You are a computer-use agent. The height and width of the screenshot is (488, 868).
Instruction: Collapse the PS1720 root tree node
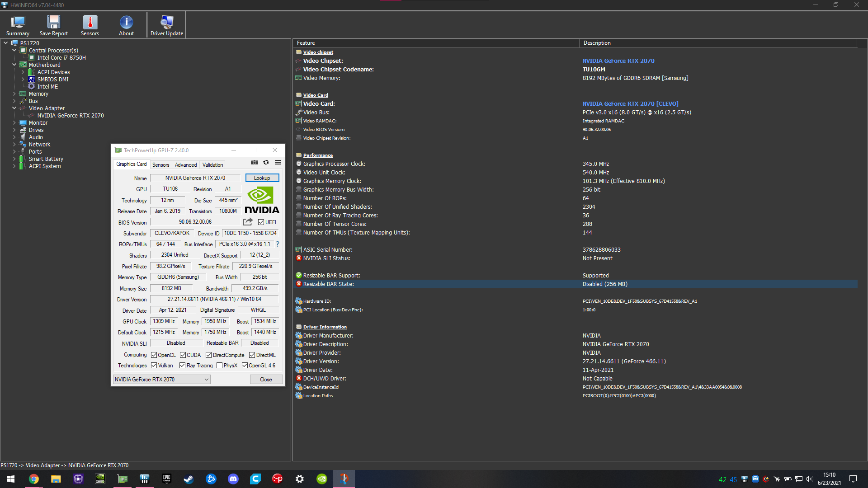pyautogui.click(x=5, y=43)
